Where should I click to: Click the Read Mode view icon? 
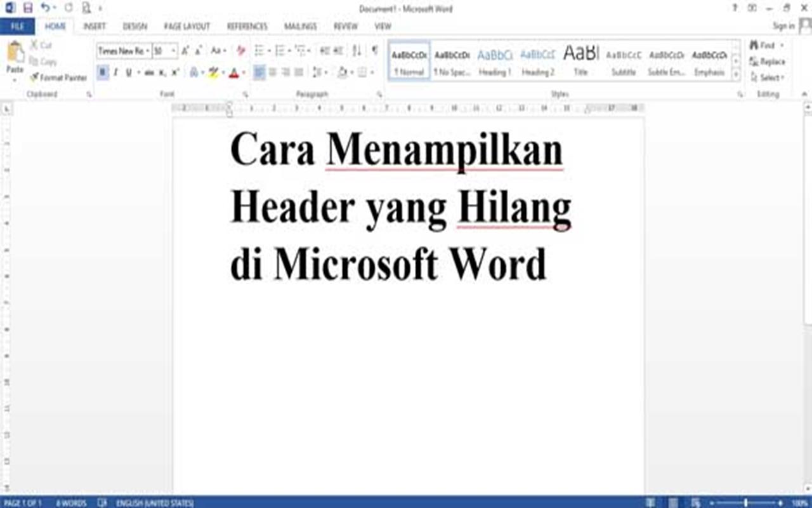tap(652, 502)
